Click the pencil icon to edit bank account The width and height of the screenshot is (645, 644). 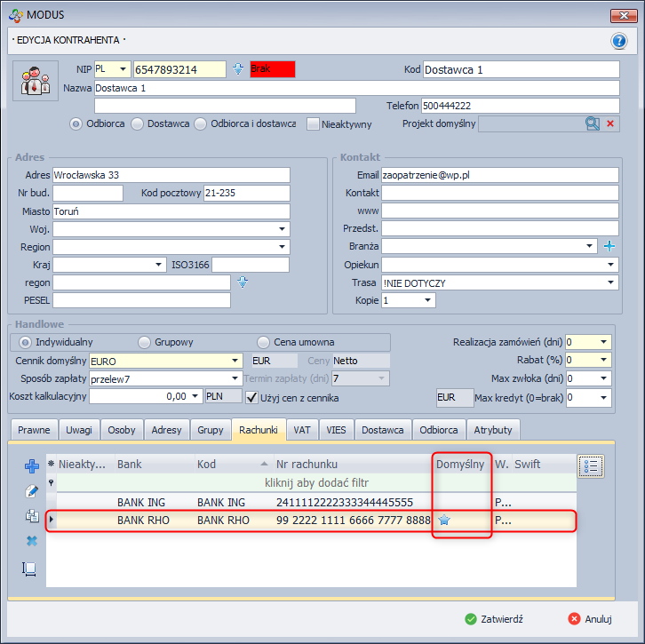31,490
